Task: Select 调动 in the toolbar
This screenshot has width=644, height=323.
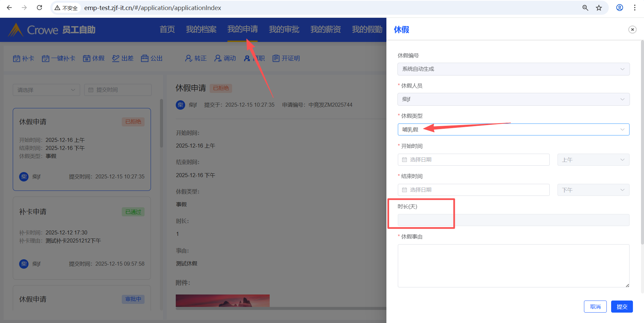Action: click(x=225, y=58)
